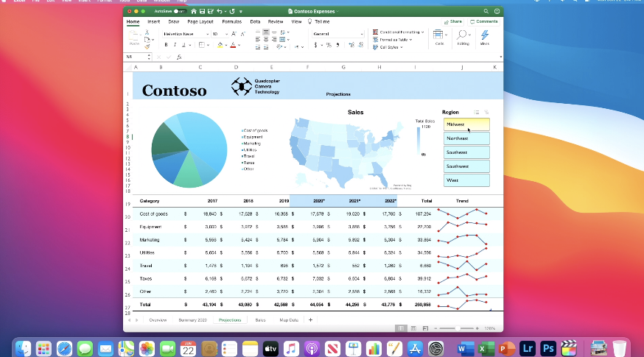Open the Insert ribbon tab

(153, 22)
